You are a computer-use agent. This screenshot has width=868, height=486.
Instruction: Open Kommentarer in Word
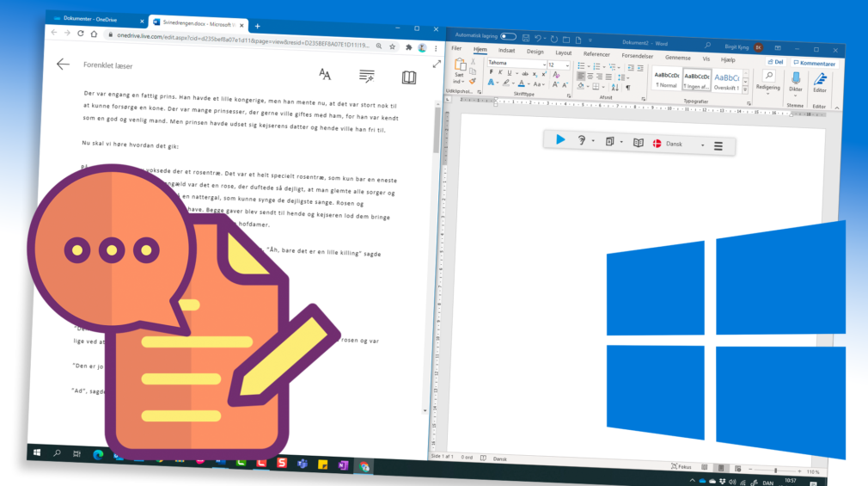[814, 63]
